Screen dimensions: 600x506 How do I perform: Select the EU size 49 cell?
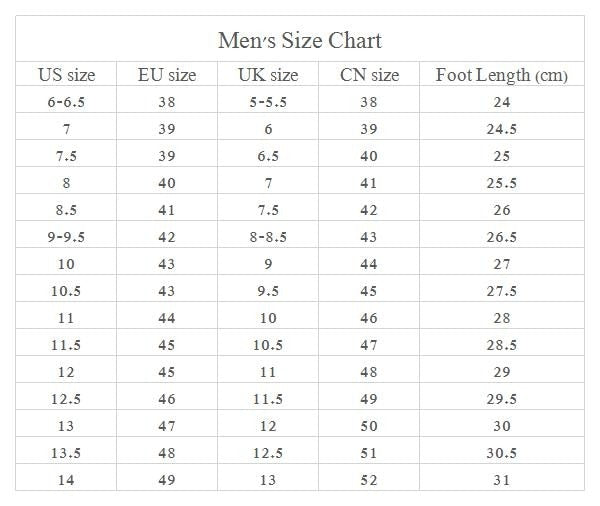167,480
